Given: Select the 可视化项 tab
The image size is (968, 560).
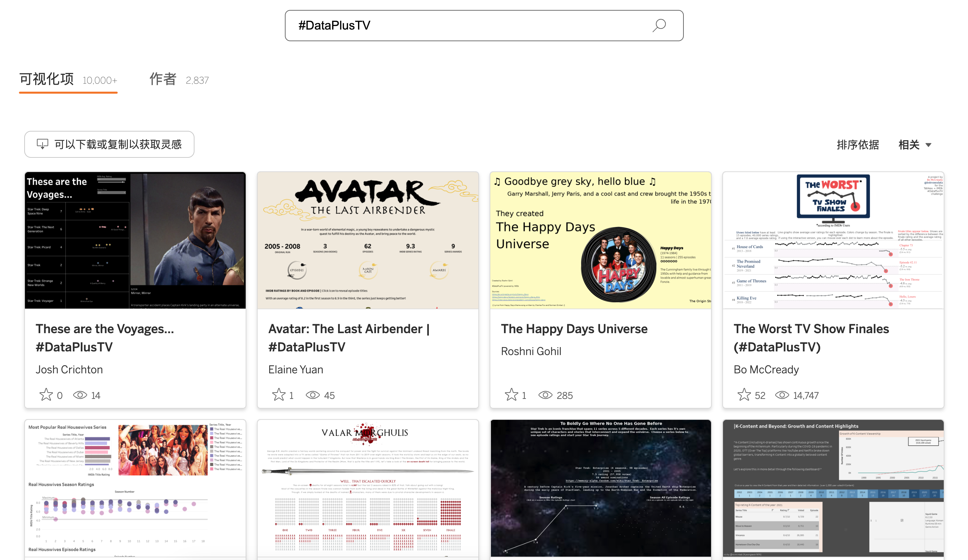Looking at the screenshot, I should (x=47, y=79).
